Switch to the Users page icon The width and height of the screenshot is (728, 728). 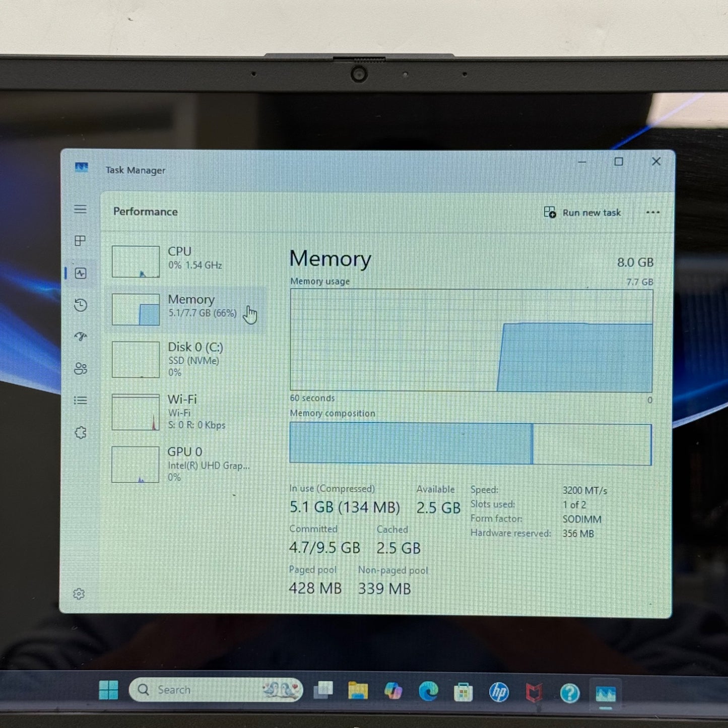[x=81, y=369]
